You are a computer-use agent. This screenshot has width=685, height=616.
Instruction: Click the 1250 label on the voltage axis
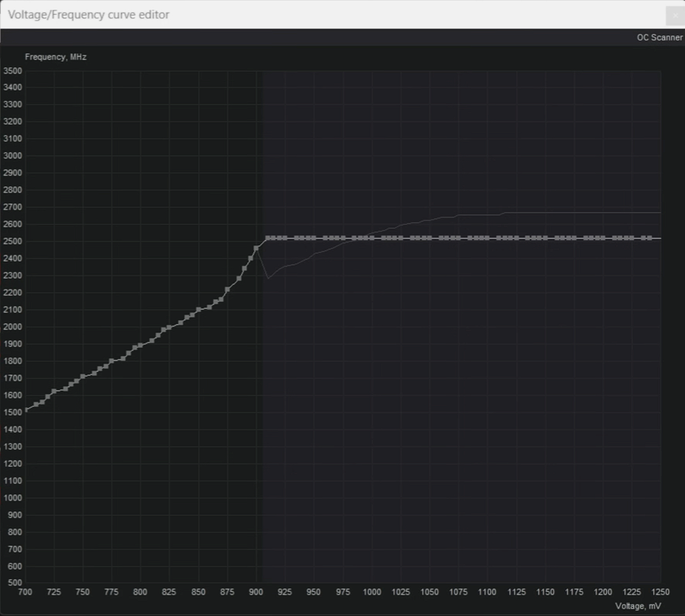pos(661,592)
